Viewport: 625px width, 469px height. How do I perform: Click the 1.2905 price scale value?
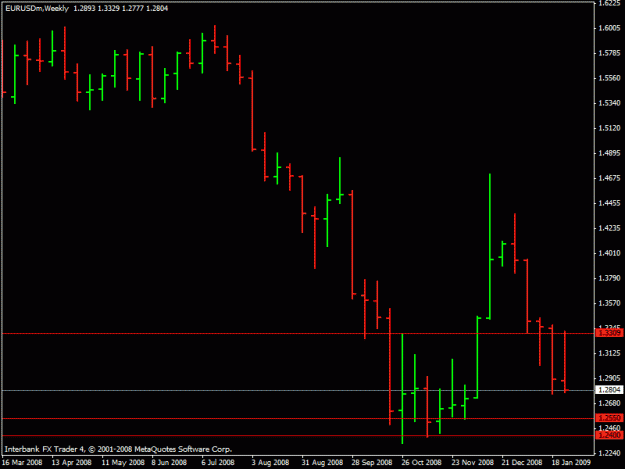[x=609, y=378]
